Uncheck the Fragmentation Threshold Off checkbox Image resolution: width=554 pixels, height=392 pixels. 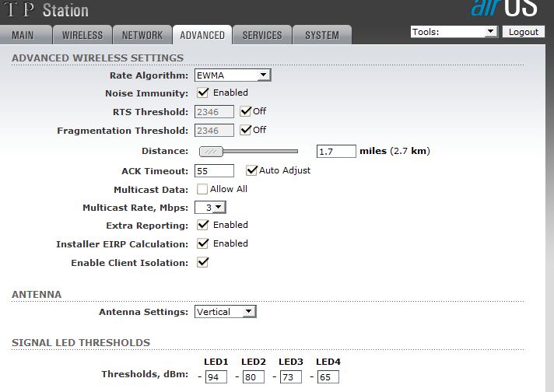[245, 130]
